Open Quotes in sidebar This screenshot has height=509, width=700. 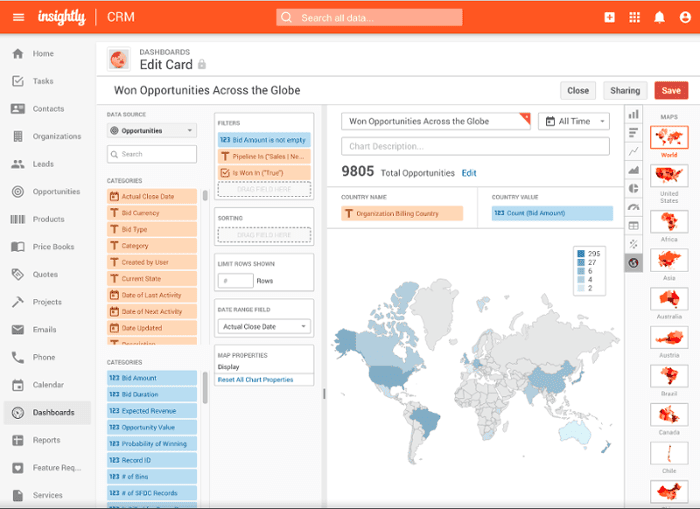(x=45, y=275)
